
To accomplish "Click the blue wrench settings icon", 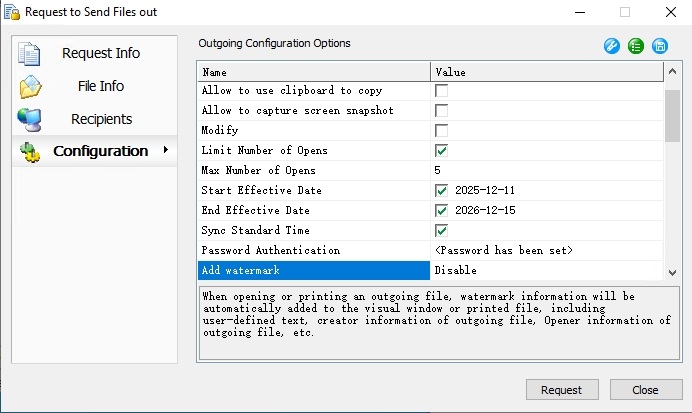I will coord(612,46).
